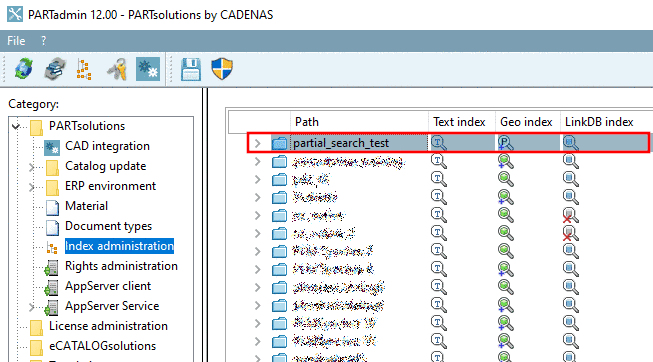Select AppServer client in category tree
The height and width of the screenshot is (362, 653).
coord(108,286)
